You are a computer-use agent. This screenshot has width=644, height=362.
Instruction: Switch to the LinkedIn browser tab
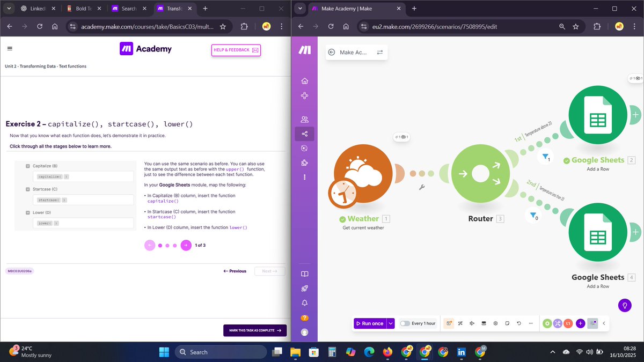point(38,9)
